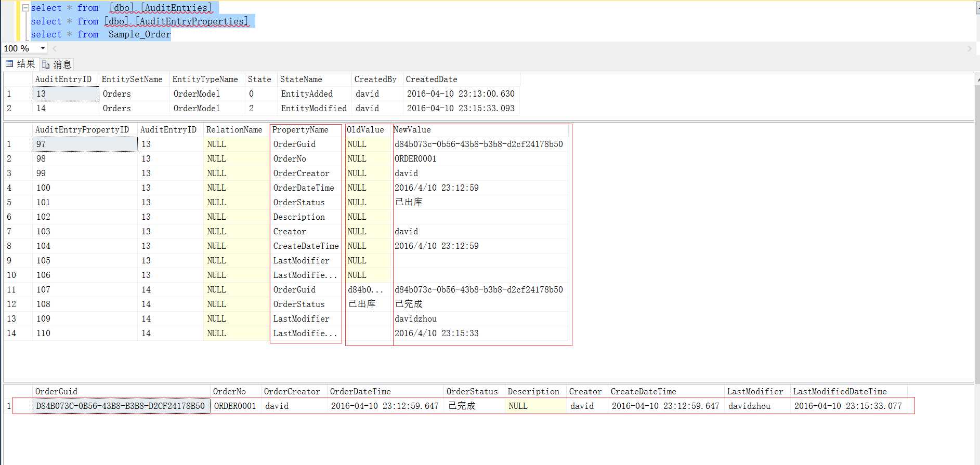The height and width of the screenshot is (465, 980).
Task: Select the CreatedDate column header
Action: (x=461, y=79)
